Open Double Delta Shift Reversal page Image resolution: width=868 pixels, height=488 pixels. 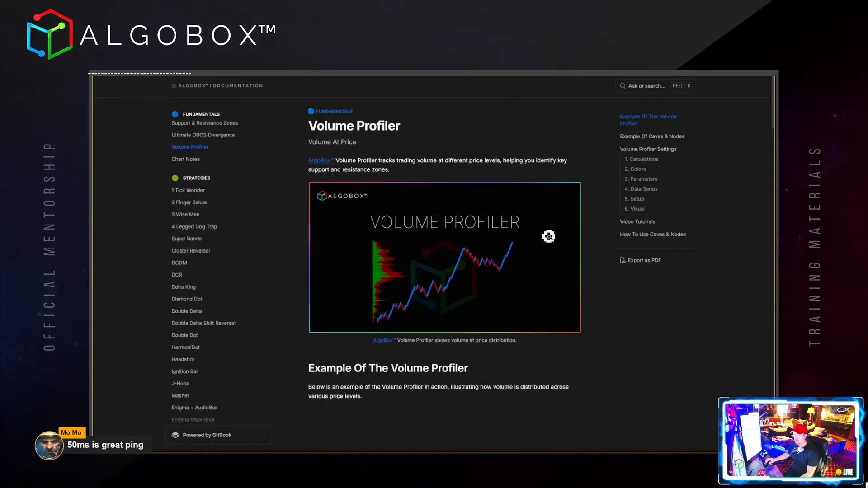pyautogui.click(x=203, y=324)
